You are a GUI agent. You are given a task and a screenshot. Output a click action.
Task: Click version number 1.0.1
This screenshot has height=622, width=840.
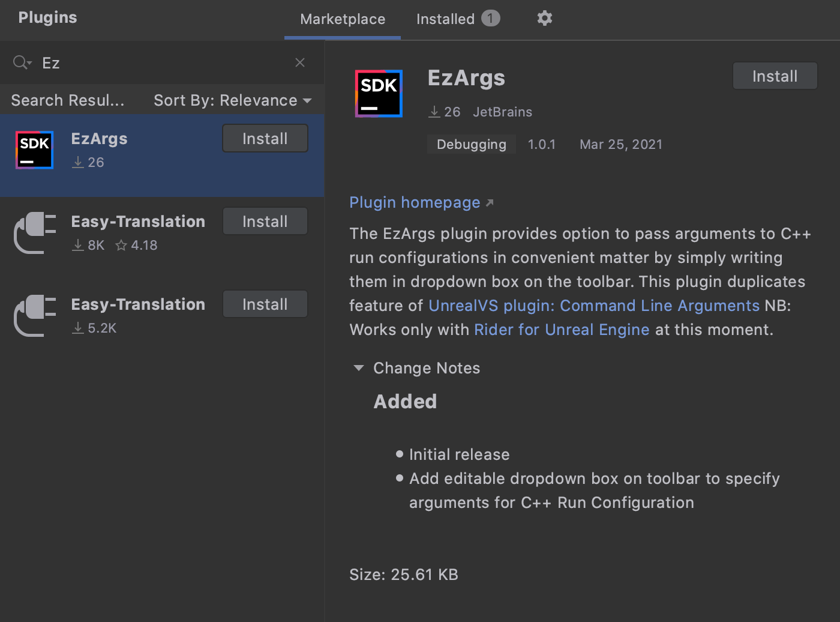pos(541,144)
